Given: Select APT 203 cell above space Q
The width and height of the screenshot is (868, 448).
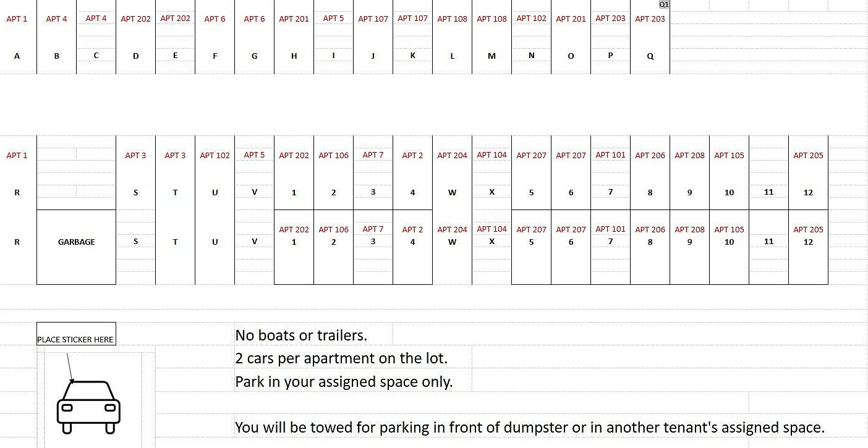Looking at the screenshot, I should (x=650, y=19).
